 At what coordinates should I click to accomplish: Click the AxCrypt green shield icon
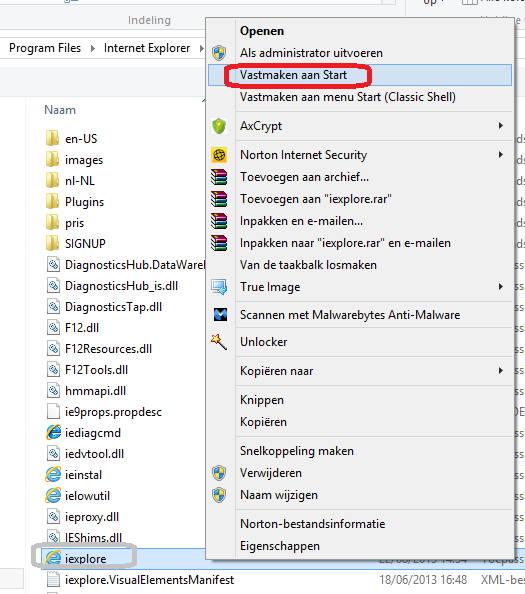219,126
